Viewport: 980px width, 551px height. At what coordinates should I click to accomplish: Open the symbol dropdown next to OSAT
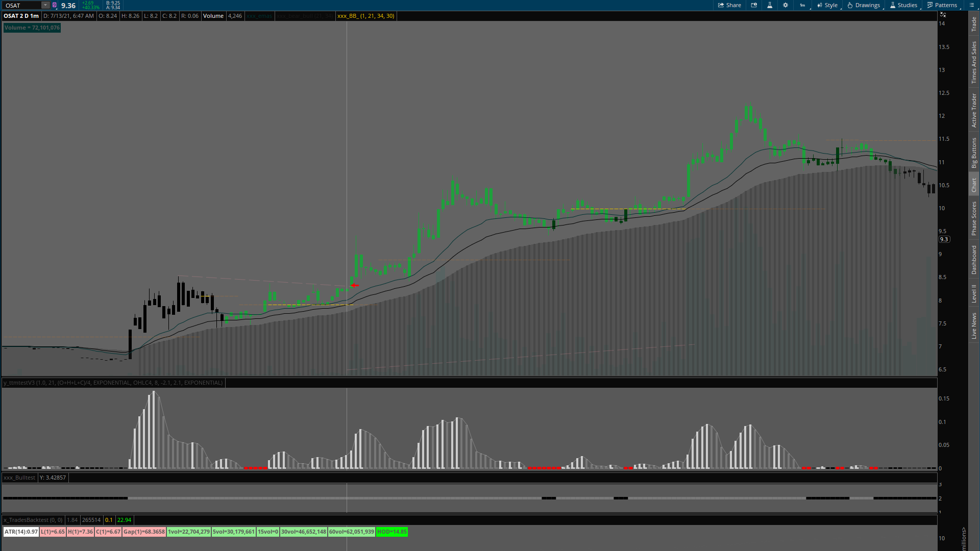point(45,5)
